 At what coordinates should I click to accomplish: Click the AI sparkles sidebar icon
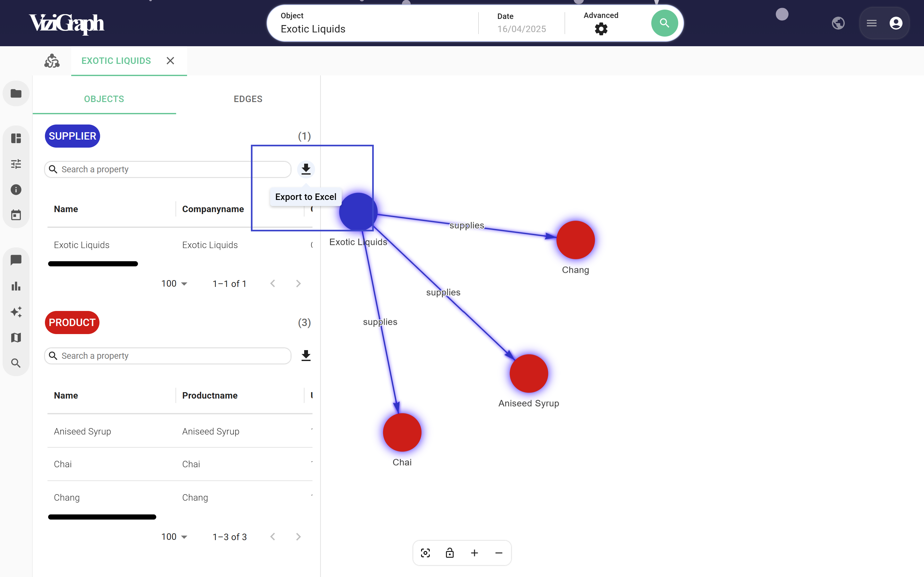[x=16, y=312]
